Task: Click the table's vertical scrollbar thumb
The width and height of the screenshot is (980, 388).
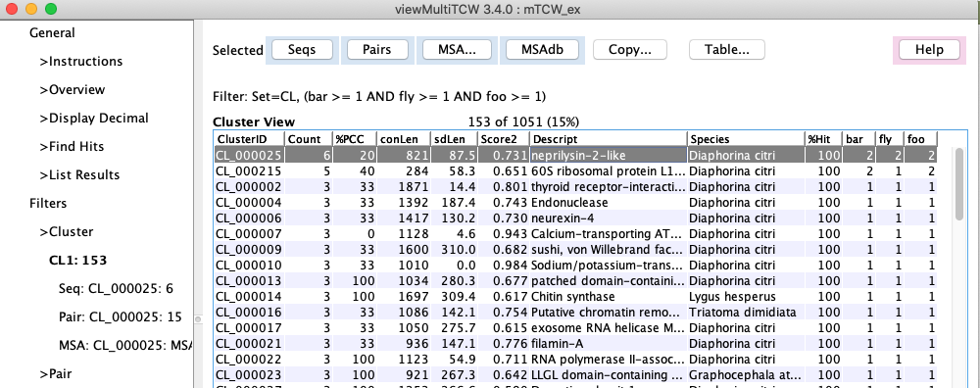Action: point(959,184)
